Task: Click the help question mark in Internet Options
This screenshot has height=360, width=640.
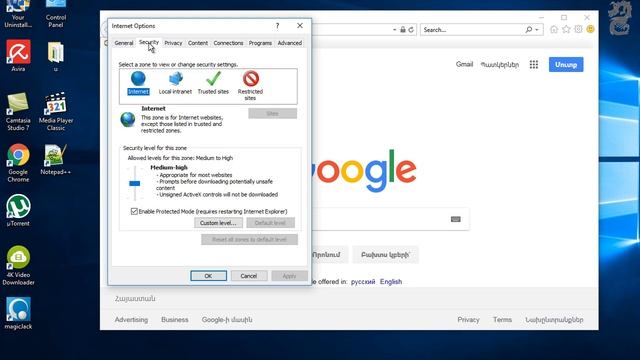Action: tap(278, 26)
